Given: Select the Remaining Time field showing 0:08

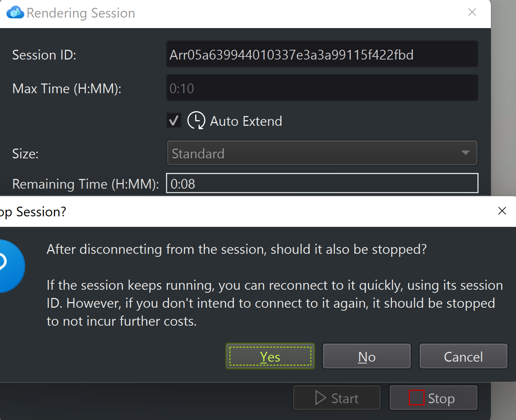Looking at the screenshot, I should pyautogui.click(x=322, y=183).
